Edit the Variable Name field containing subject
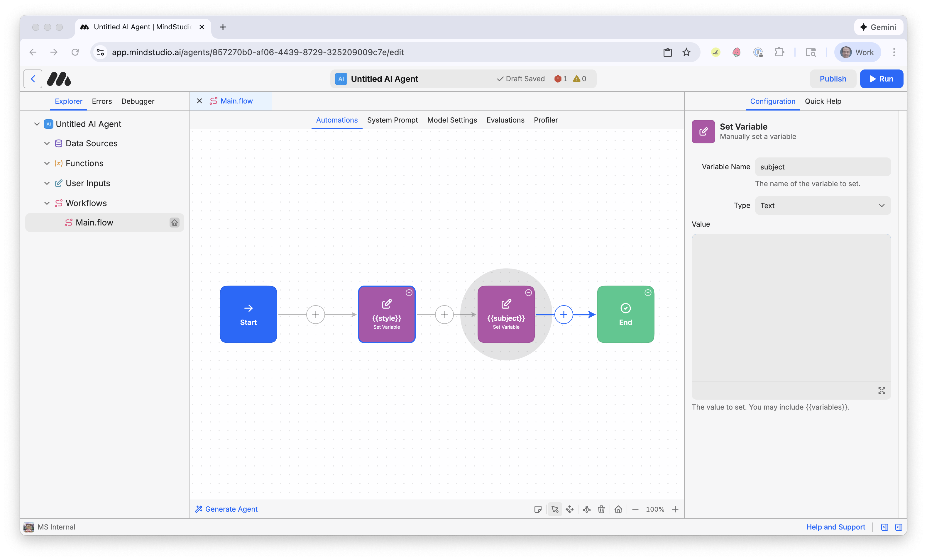Image resolution: width=927 pixels, height=560 pixels. (822, 167)
